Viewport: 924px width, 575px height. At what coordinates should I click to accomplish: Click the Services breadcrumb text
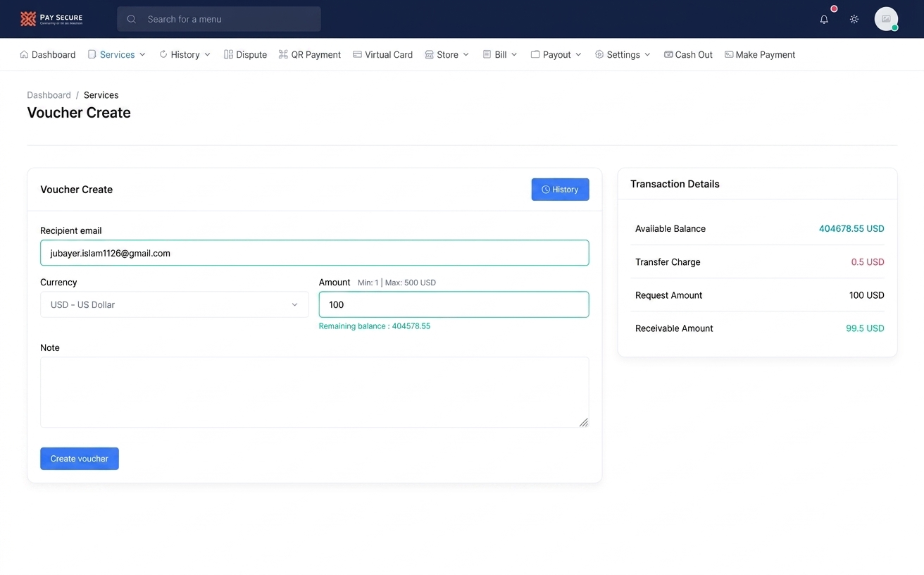tap(101, 95)
